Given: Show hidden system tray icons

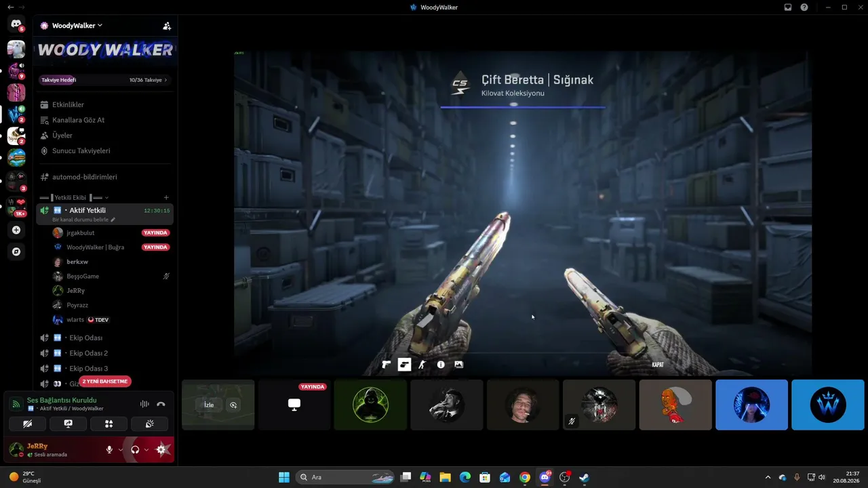Looking at the screenshot, I should coord(768,477).
